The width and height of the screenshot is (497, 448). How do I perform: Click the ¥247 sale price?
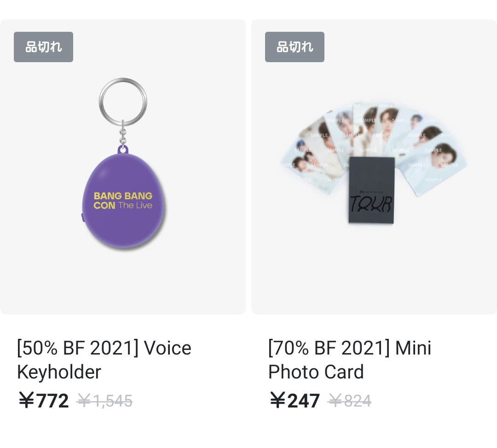(x=295, y=401)
